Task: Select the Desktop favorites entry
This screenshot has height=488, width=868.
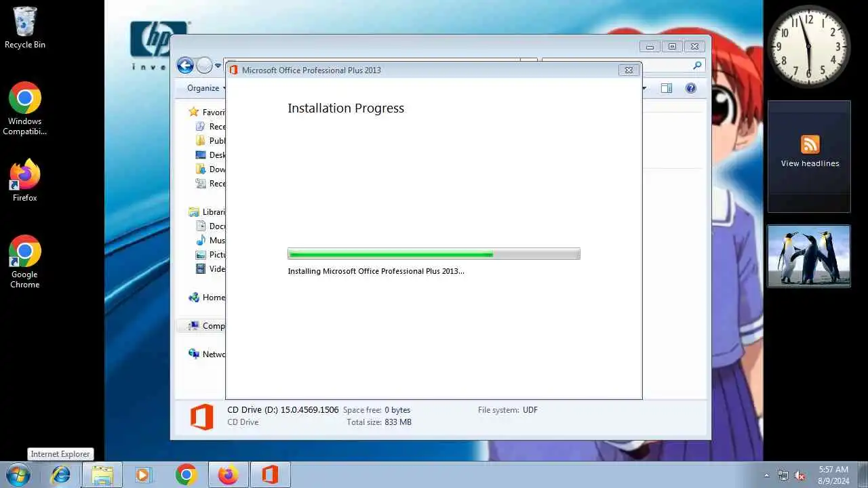Action: coord(210,155)
